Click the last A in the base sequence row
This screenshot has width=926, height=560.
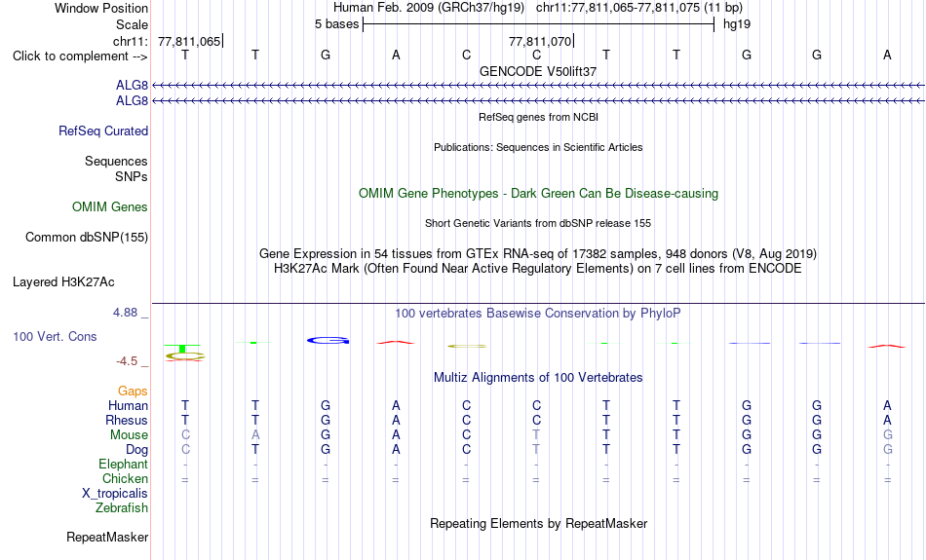pyautogui.click(x=887, y=55)
